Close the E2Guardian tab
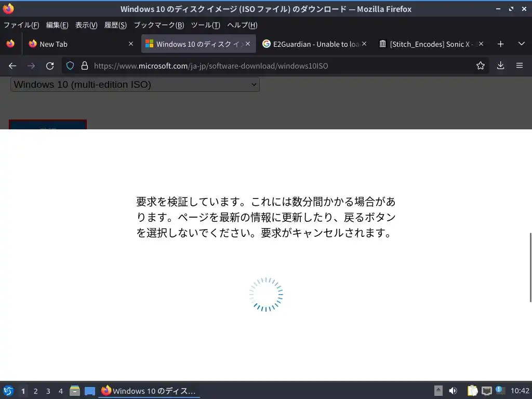The height and width of the screenshot is (399, 532). click(x=364, y=44)
